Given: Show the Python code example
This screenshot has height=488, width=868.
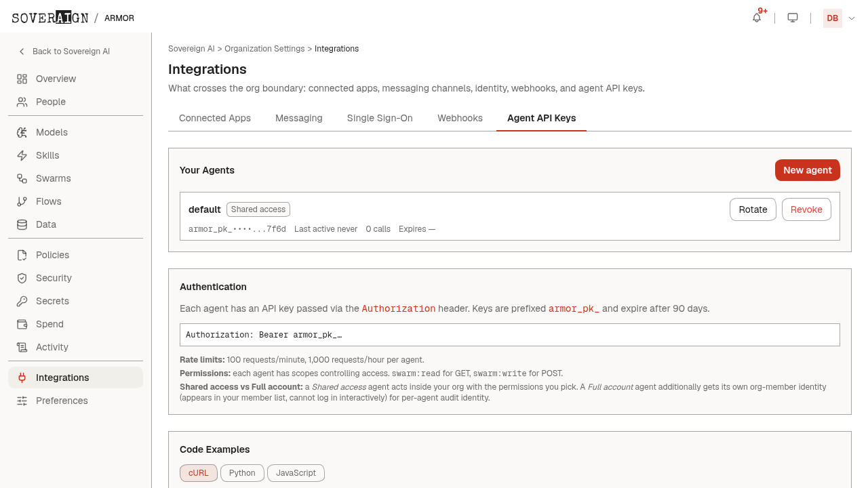Looking at the screenshot, I should [x=242, y=473].
